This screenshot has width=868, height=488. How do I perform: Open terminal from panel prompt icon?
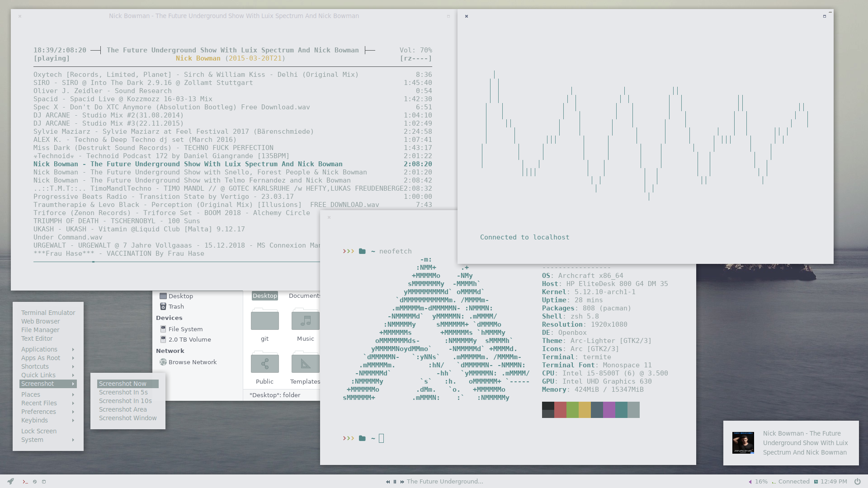[x=25, y=482]
